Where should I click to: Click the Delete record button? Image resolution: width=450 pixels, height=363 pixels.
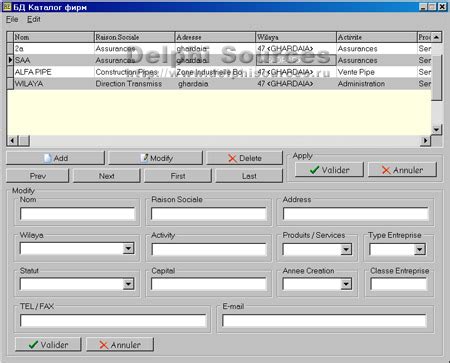point(244,158)
